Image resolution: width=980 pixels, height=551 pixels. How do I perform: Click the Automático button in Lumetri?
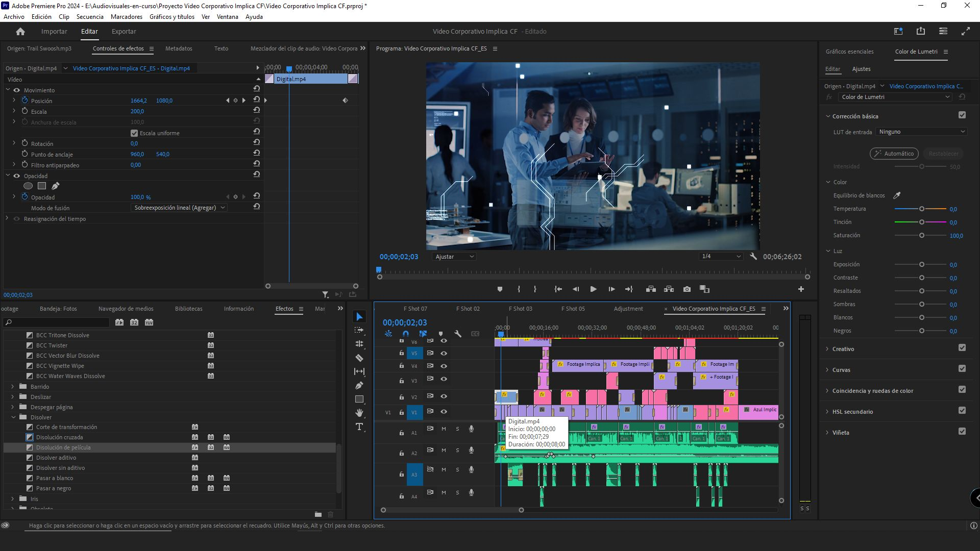tap(894, 154)
